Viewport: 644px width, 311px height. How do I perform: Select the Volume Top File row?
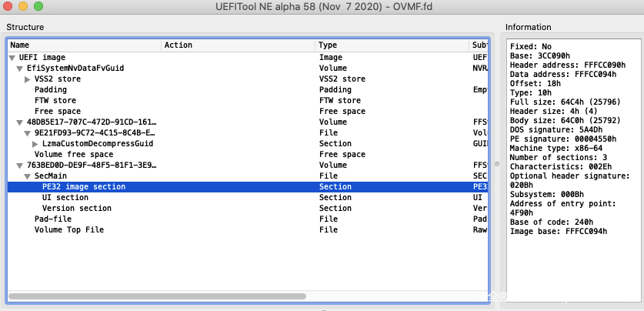pos(68,230)
